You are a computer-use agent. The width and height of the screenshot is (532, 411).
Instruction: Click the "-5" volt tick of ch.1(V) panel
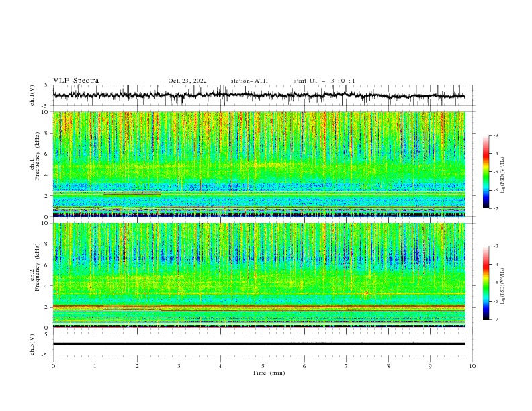tap(46, 106)
